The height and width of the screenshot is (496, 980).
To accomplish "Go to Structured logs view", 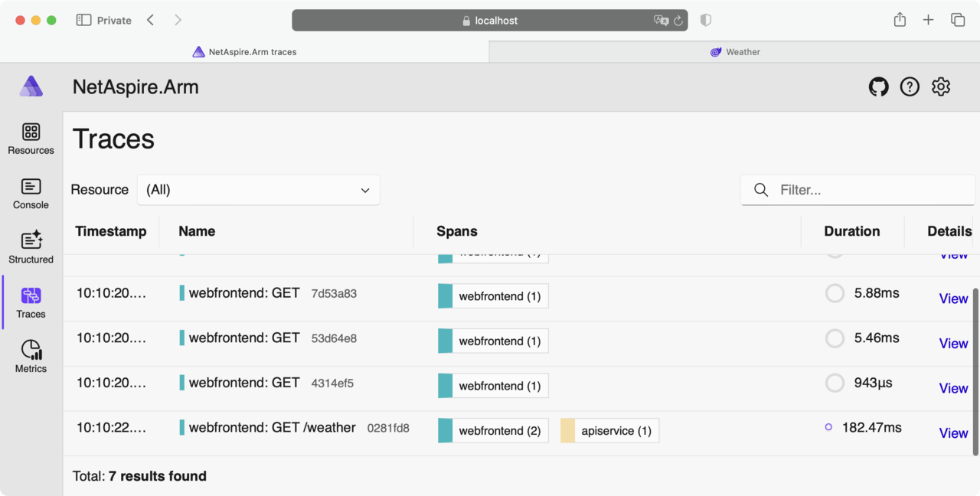I will pos(31,248).
